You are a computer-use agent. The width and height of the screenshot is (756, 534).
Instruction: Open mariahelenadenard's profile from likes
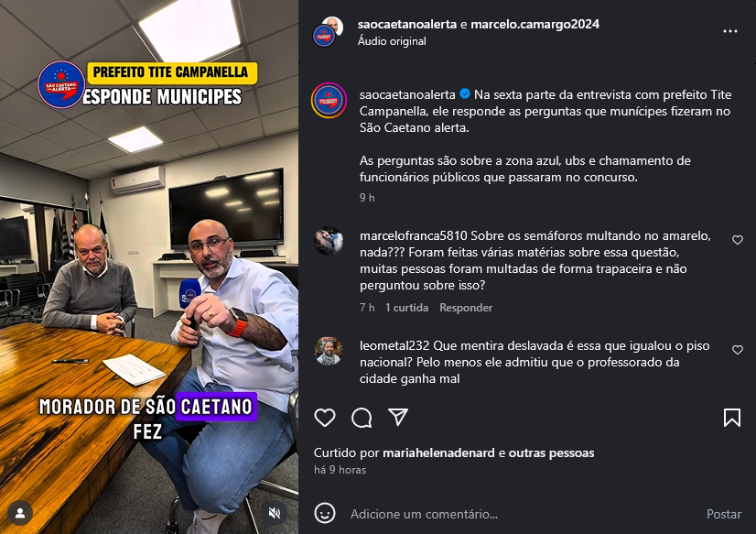point(438,453)
